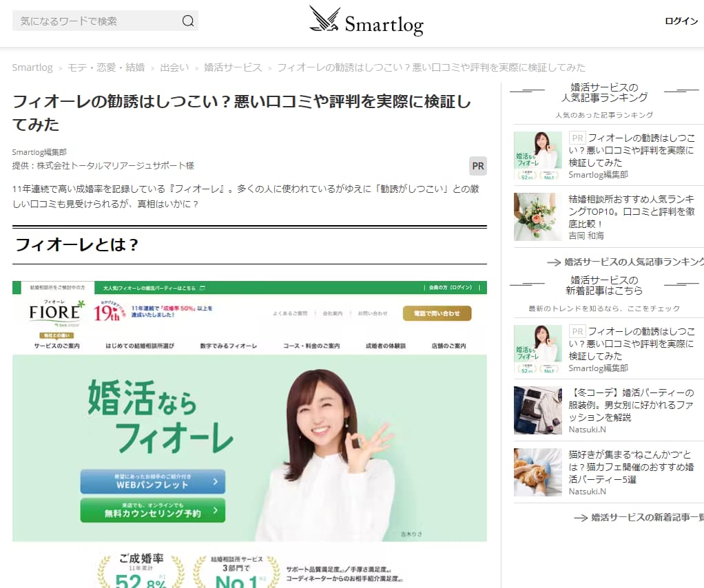
Task: Click 数字でみるフィオーレ nav item
Action: [x=229, y=346]
